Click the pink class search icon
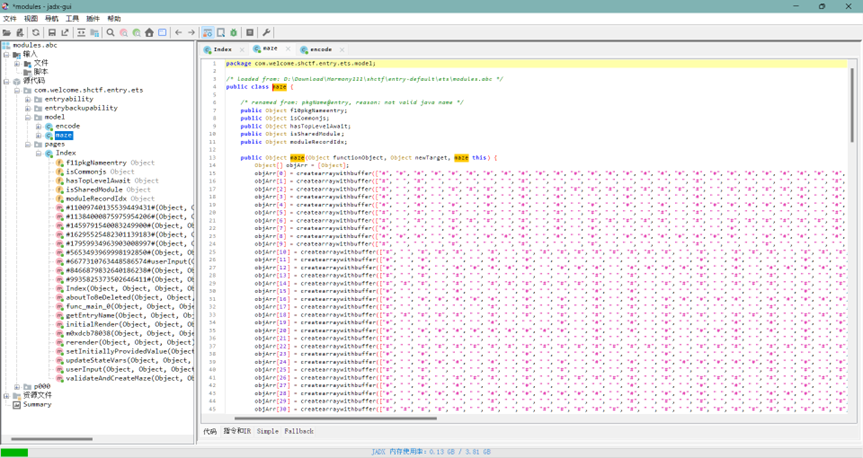 coord(124,32)
